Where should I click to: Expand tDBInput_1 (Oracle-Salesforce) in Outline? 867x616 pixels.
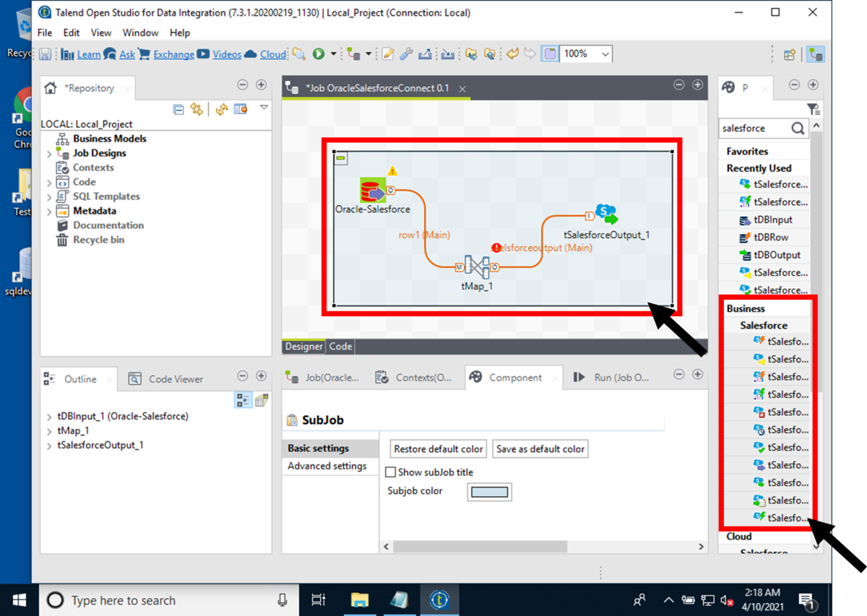click(x=49, y=417)
